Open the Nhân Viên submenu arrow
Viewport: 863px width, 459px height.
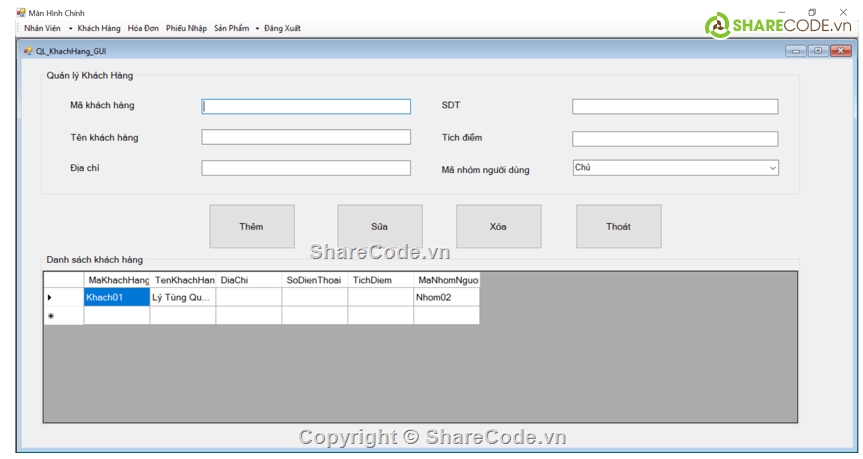[70, 29]
